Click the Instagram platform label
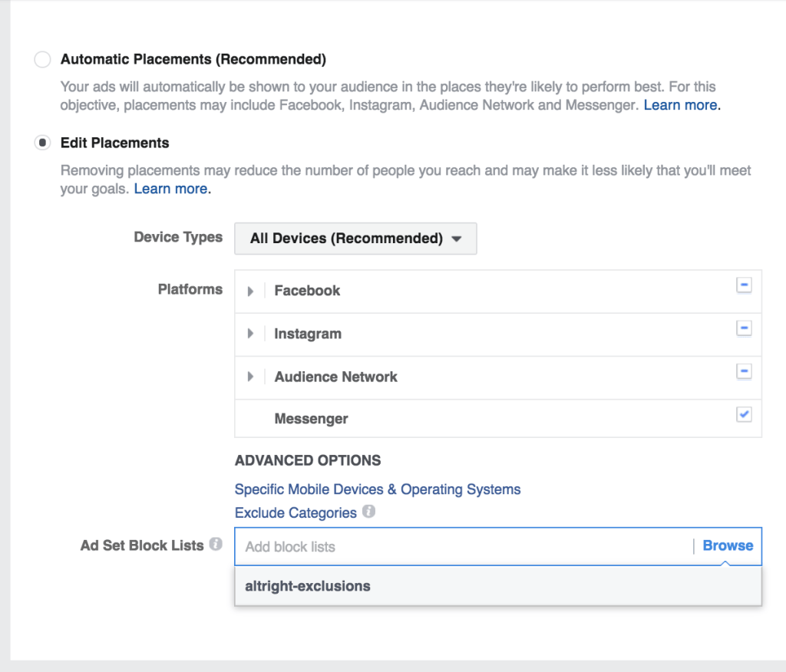786x672 pixels. [x=308, y=334]
